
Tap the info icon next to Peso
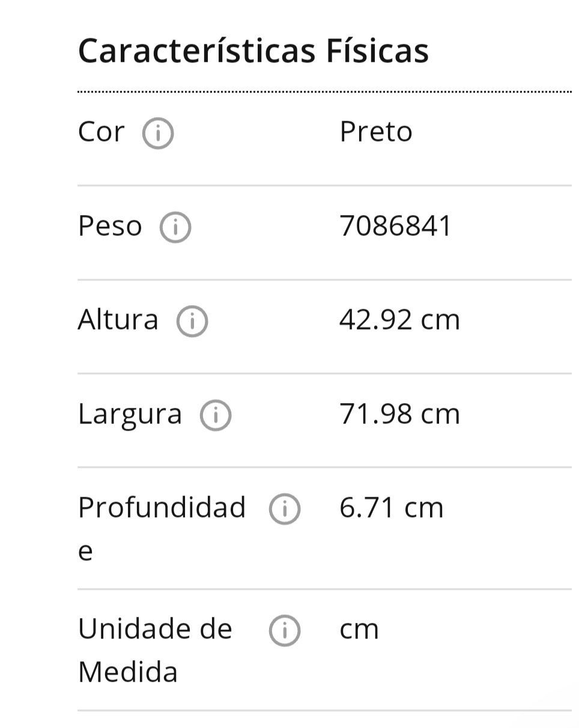[175, 228]
